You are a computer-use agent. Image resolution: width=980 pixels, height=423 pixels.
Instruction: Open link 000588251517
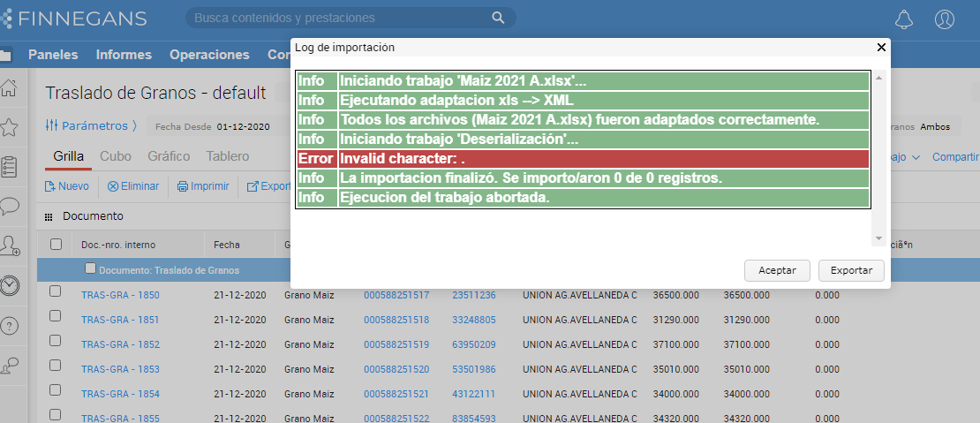pos(396,295)
